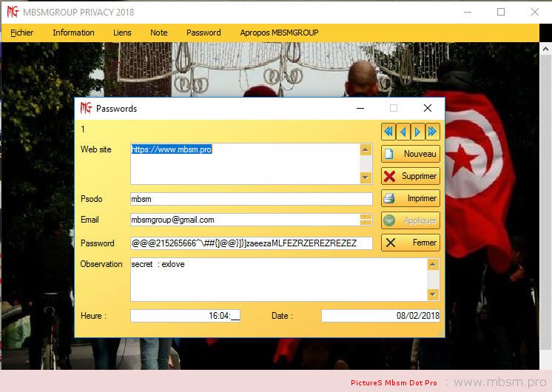Open the Note menu
Viewport: 552px width, 392px height.
click(x=159, y=33)
